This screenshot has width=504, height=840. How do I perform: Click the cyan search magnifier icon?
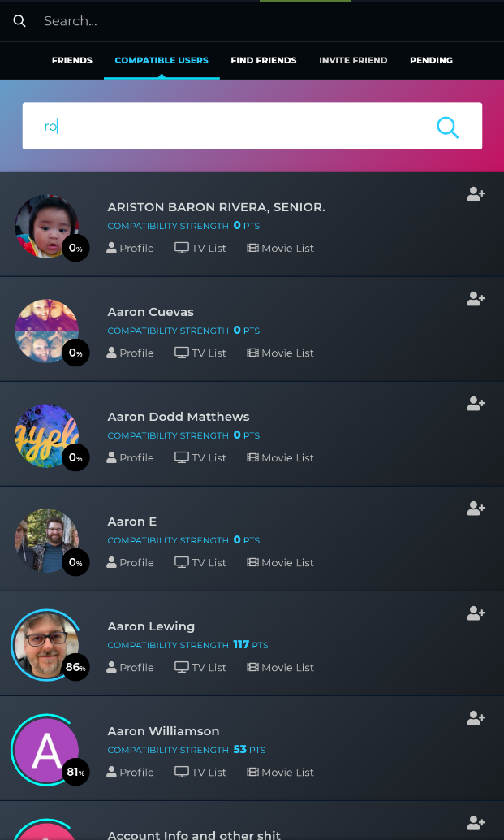tap(447, 127)
